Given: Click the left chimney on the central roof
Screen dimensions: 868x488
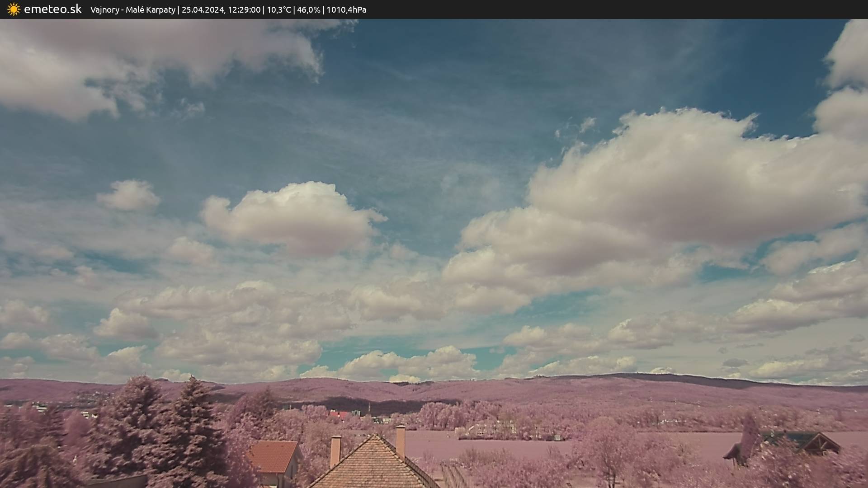Looking at the screenshot, I should (x=335, y=451).
